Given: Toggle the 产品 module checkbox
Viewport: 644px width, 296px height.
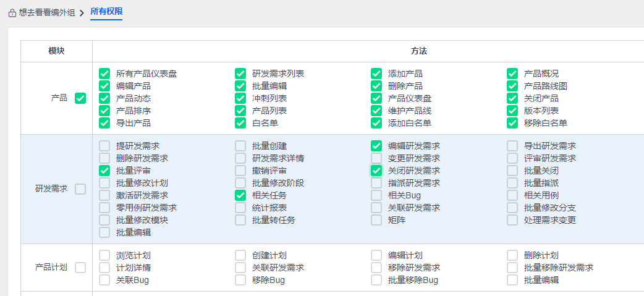Looking at the screenshot, I should [80, 98].
